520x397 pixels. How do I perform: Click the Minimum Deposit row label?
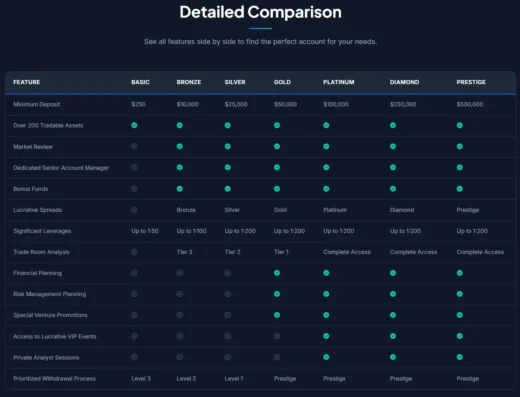pyautogui.click(x=37, y=104)
